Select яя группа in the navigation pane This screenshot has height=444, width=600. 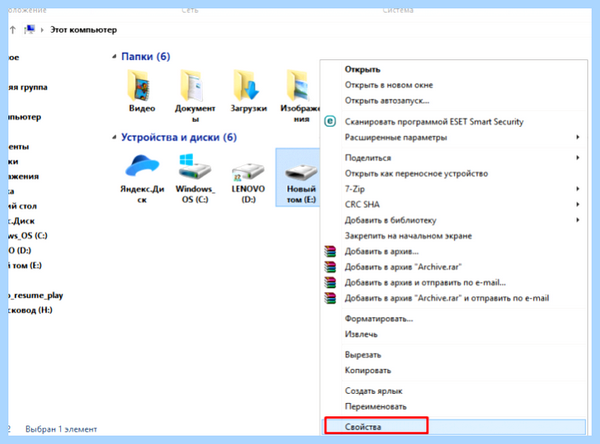coord(28,87)
